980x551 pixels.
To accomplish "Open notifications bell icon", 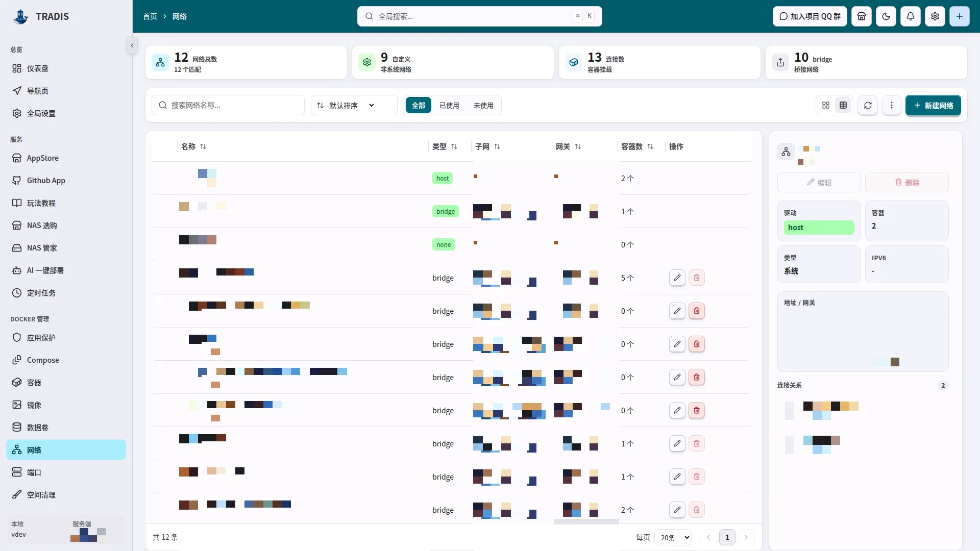I will click(911, 16).
